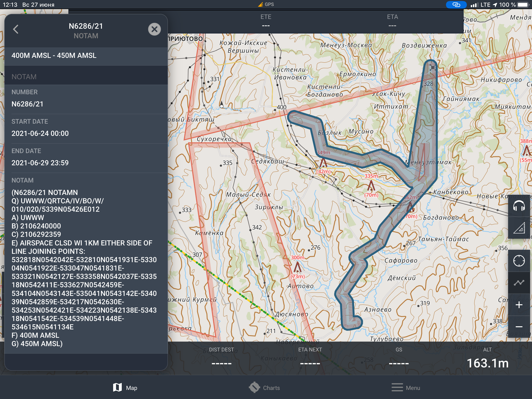
Task: Tap the 300m obstacle near Аитово
Action: [298, 267]
